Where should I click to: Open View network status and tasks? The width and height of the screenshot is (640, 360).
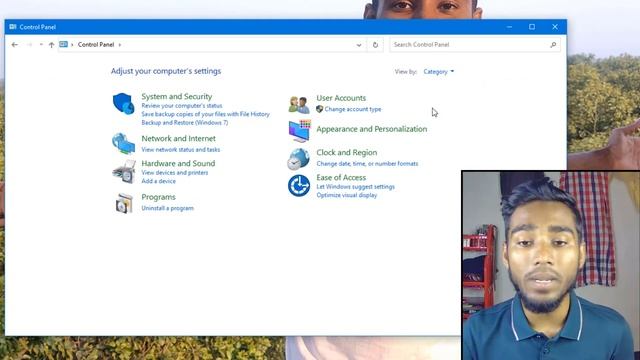(x=180, y=150)
